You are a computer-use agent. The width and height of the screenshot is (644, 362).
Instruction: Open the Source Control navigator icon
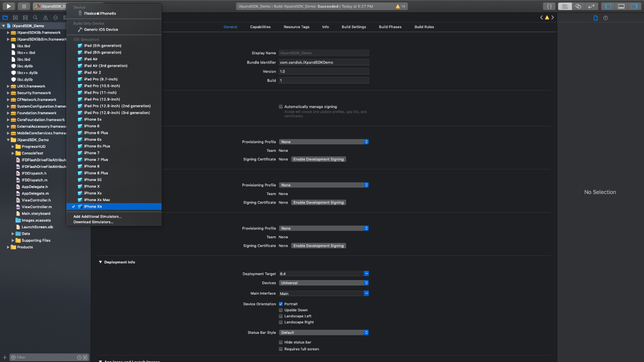click(16, 17)
